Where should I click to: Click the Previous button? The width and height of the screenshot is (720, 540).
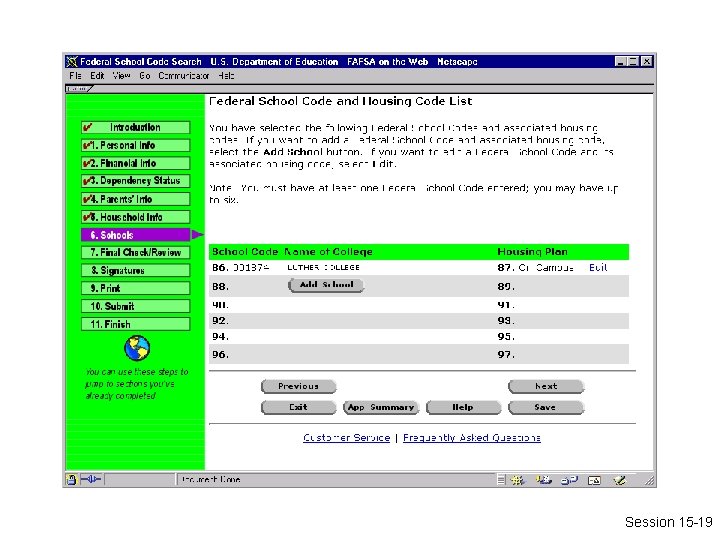[298, 386]
